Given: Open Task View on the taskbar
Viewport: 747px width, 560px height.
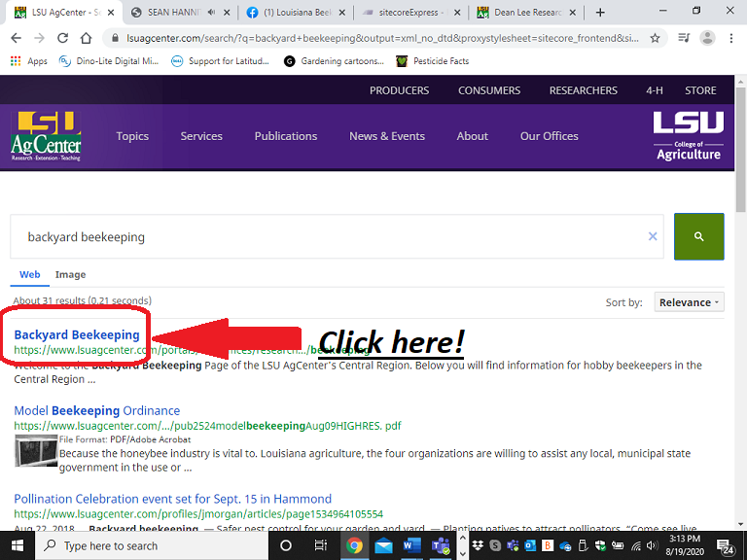Looking at the screenshot, I should [321, 545].
